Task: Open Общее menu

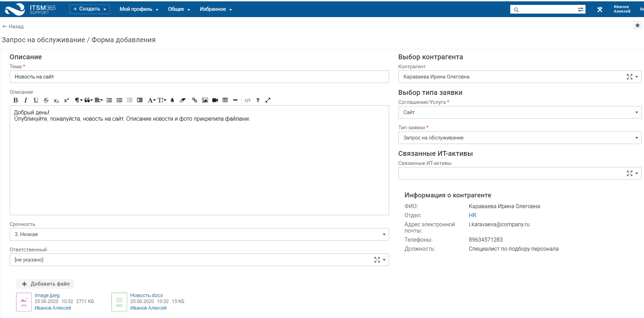Action: click(179, 9)
